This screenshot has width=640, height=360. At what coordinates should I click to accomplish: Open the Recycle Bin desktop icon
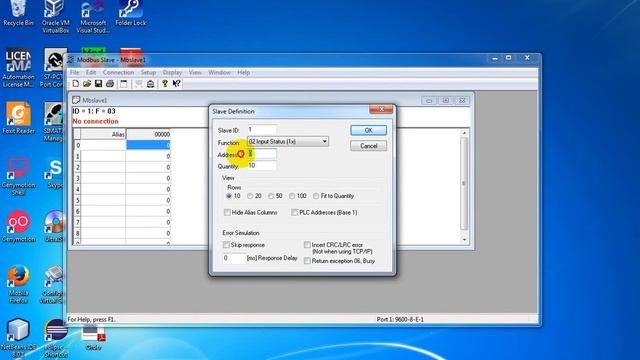(18, 13)
